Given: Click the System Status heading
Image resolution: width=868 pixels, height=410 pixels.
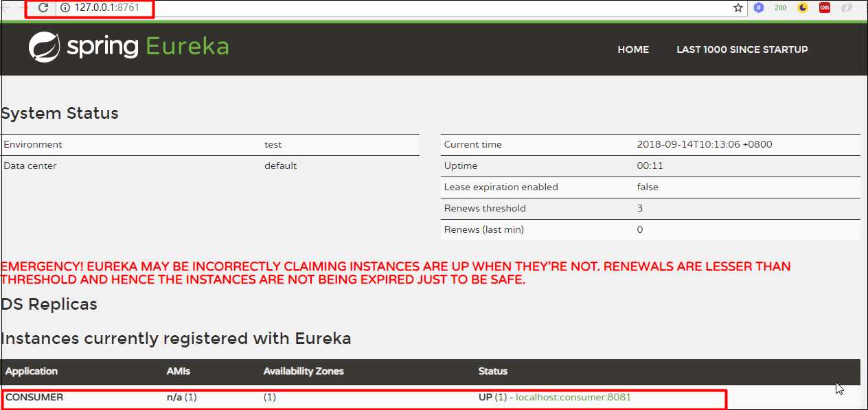Looking at the screenshot, I should (x=60, y=113).
